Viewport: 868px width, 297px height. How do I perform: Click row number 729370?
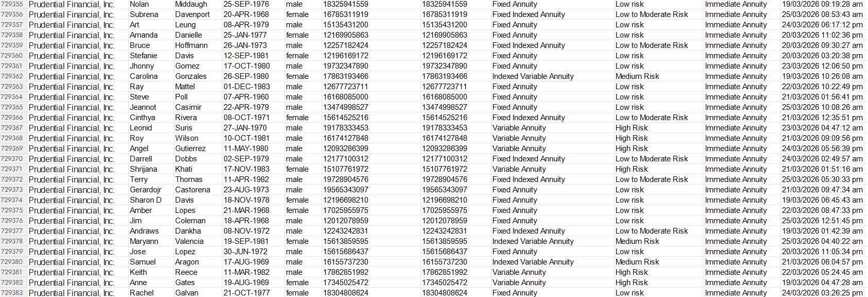click(12, 159)
